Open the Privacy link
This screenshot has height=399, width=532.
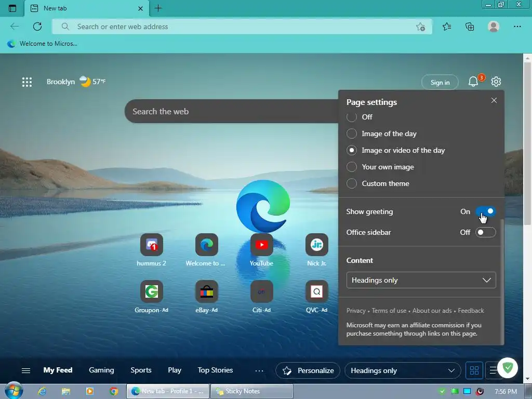[x=356, y=311]
